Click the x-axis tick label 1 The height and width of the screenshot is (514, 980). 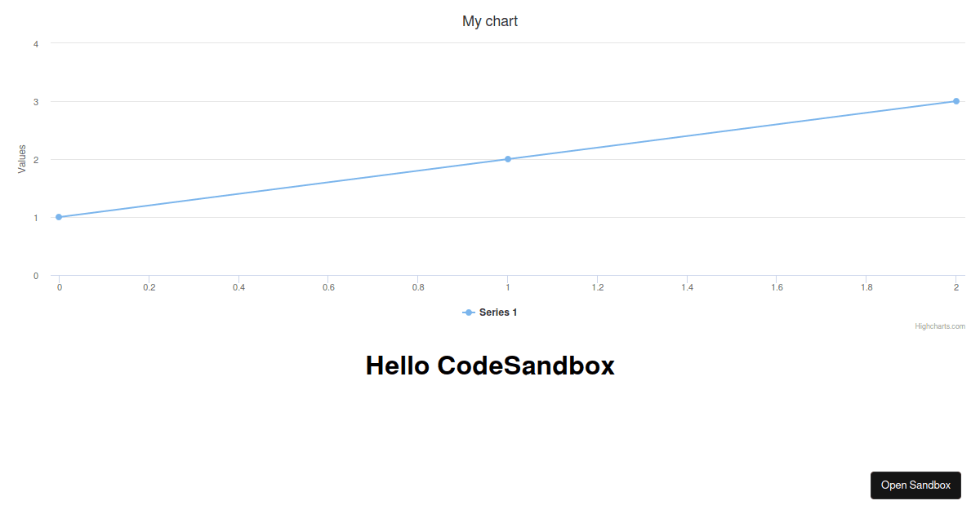point(507,287)
